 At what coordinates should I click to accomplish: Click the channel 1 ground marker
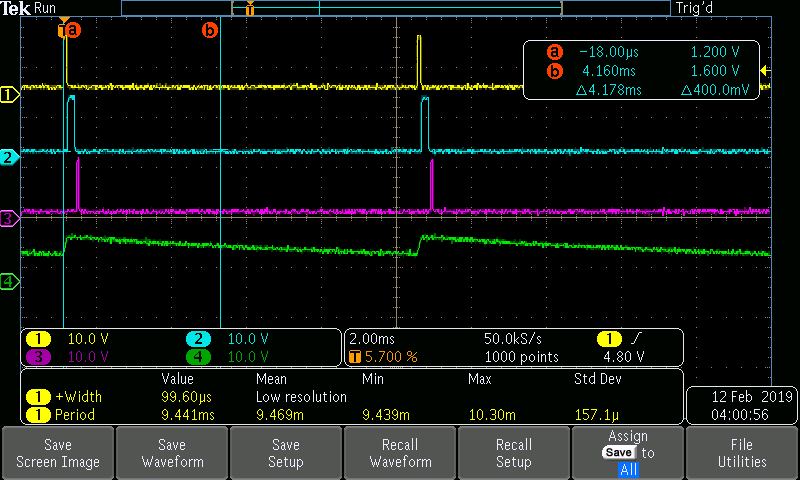(x=9, y=96)
